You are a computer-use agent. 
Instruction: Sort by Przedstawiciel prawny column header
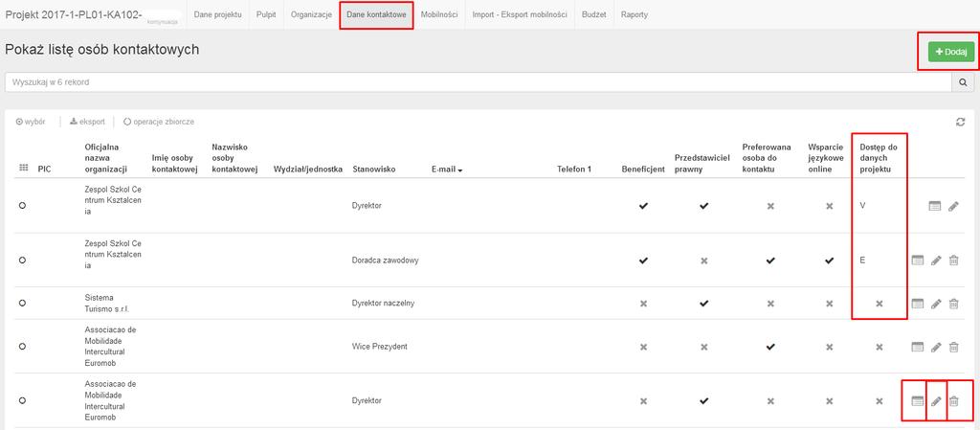[702, 164]
